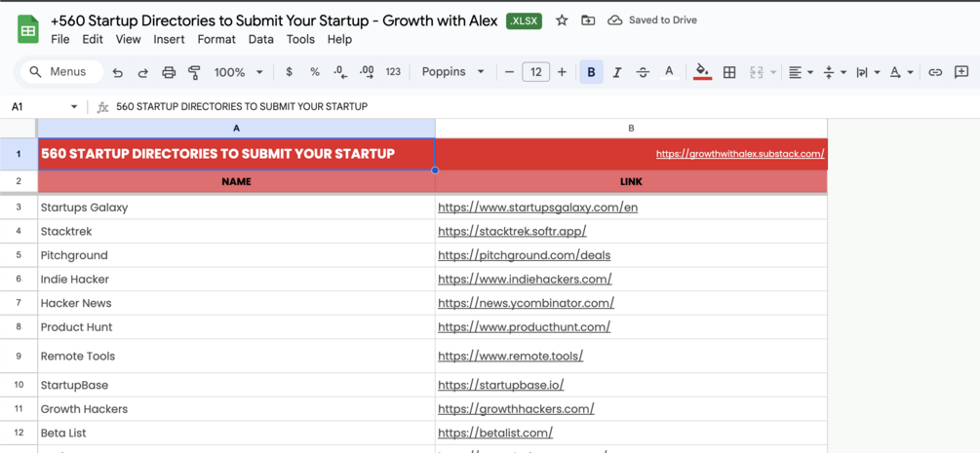Open the fill color picker
This screenshot has width=980, height=453.
(x=702, y=72)
